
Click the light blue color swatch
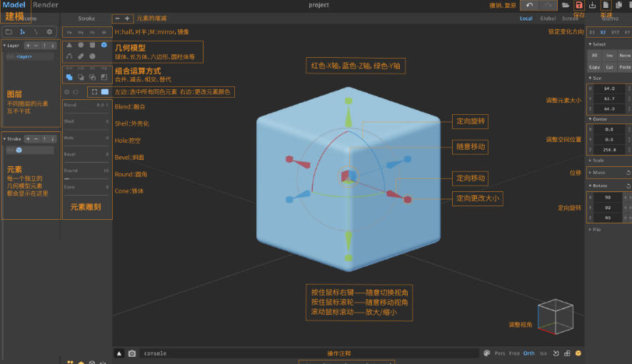pyautogui.click(x=105, y=92)
